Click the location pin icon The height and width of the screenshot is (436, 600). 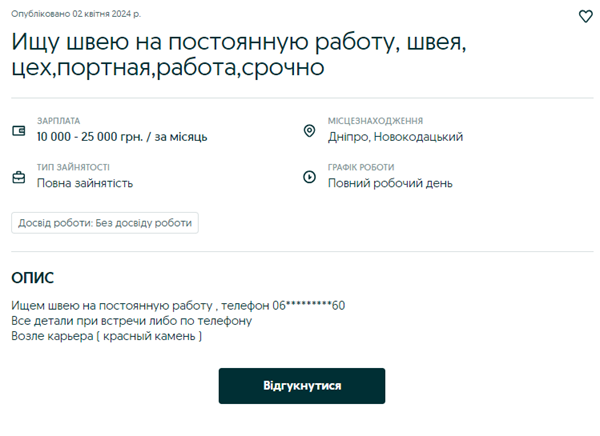(x=309, y=131)
